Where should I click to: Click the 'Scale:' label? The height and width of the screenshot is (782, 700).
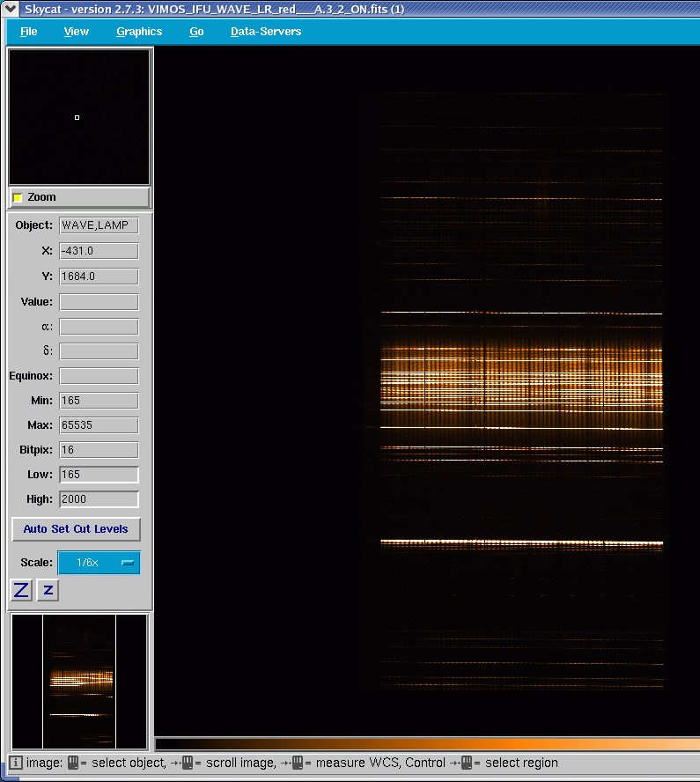click(36, 563)
